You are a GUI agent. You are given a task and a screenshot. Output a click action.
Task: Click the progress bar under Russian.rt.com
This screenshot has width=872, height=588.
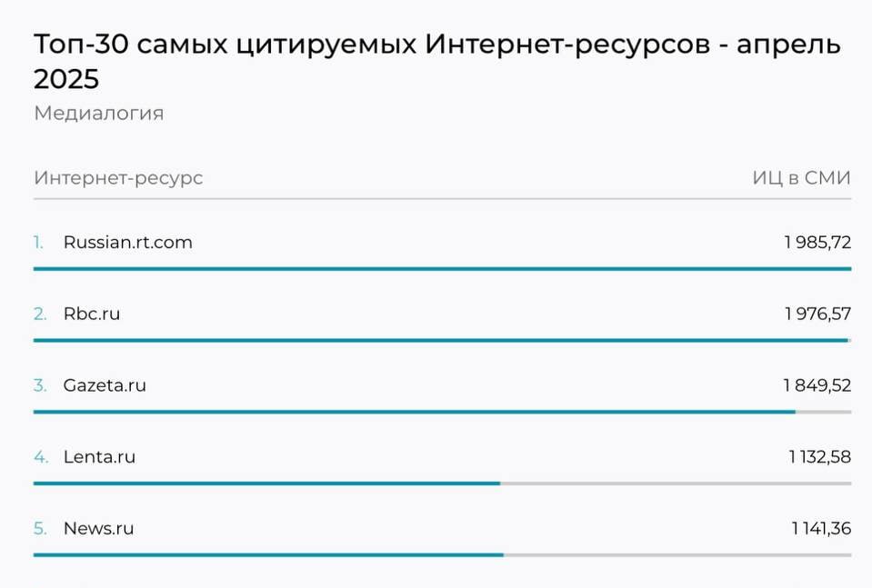(442, 269)
